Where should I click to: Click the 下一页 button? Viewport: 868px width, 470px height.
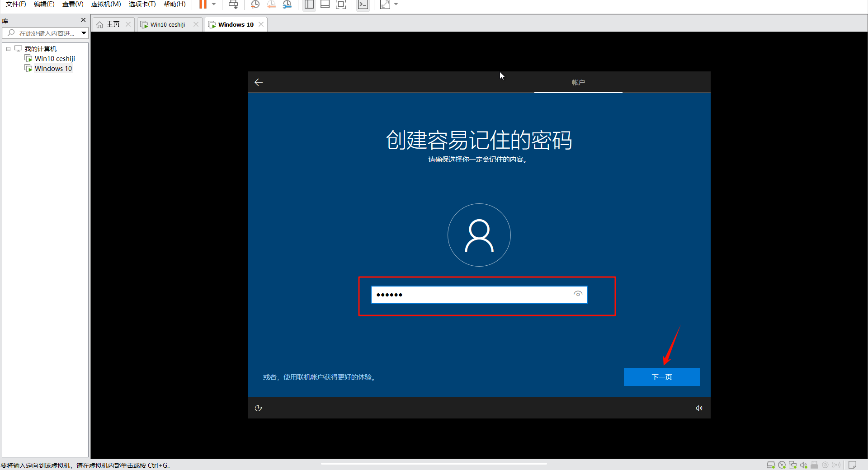(661, 377)
